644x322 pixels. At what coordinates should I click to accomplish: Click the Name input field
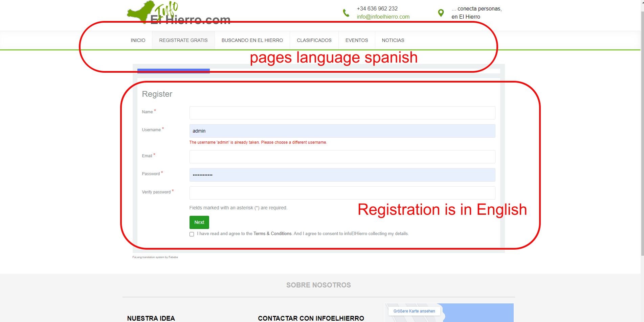tap(342, 113)
